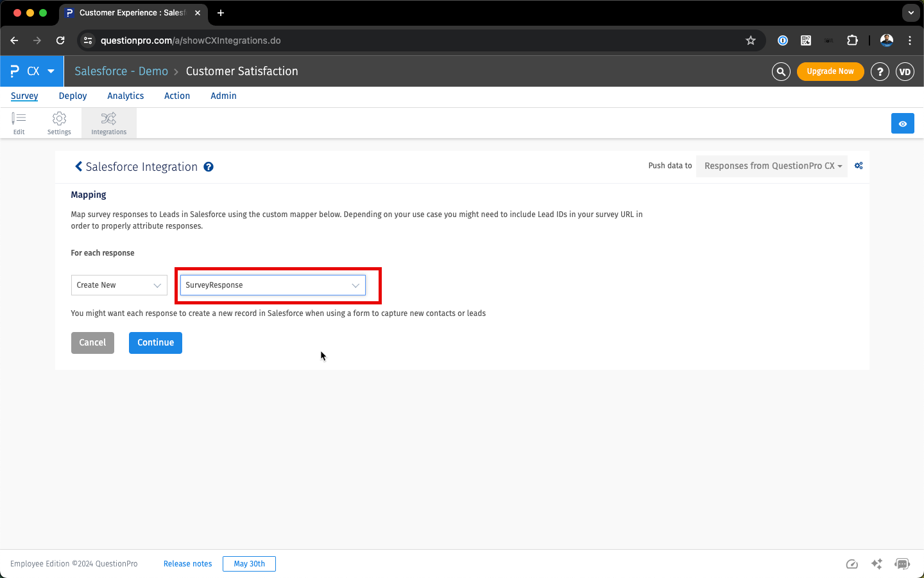
Task: Click the blue preview eye button
Action: click(x=903, y=123)
